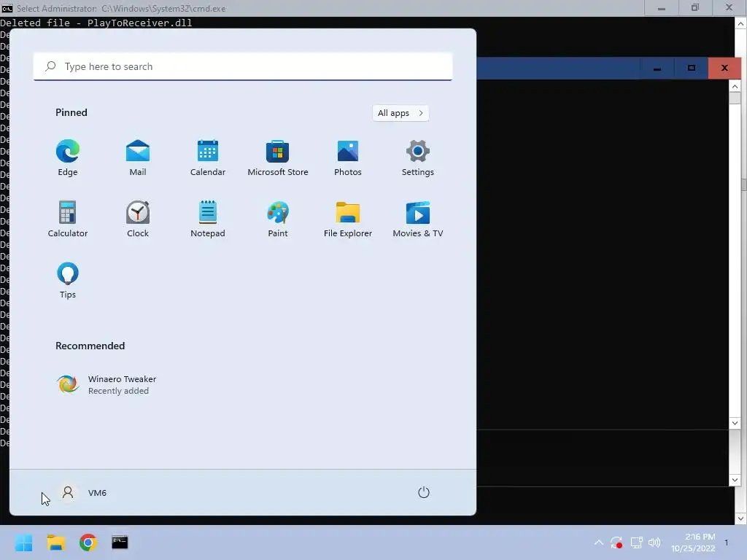The image size is (747, 560).
Task: Launch the Calculator app
Action: (68, 219)
